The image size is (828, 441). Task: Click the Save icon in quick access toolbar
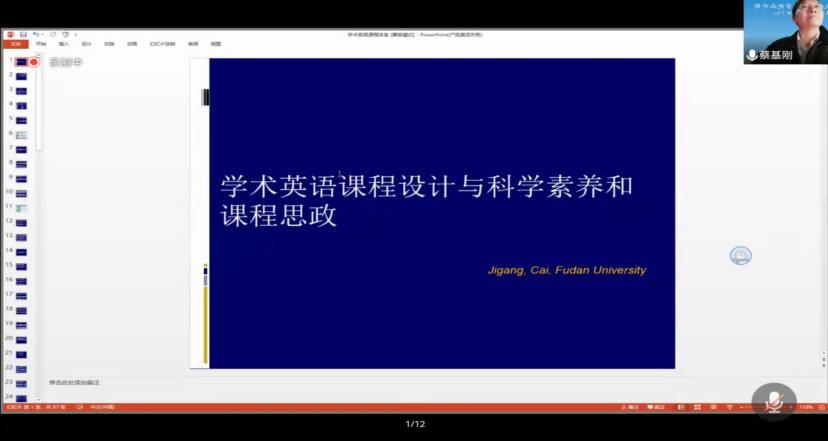23,34
